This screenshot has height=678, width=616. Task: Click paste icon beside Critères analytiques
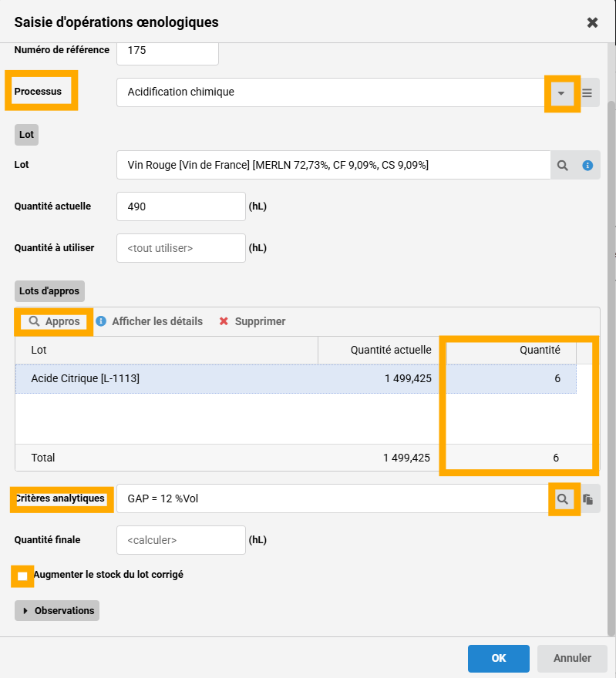587,499
